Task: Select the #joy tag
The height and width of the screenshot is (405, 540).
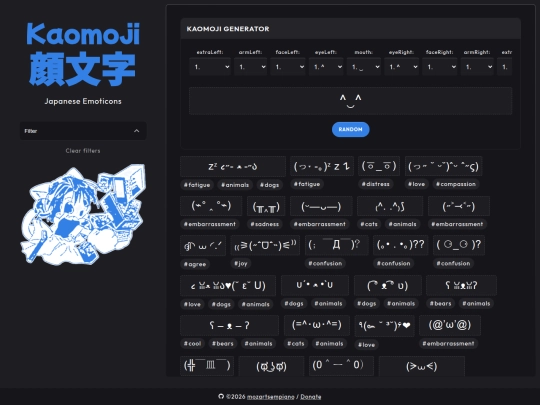Action: coord(241,263)
